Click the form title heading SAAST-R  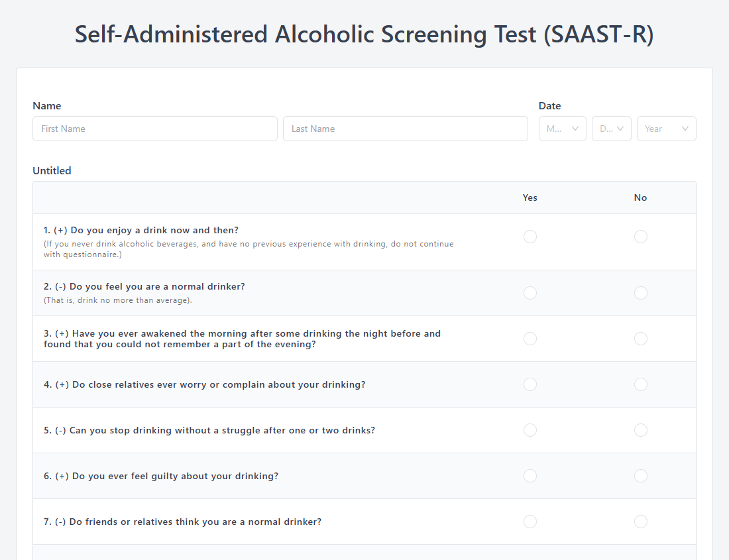tap(364, 34)
